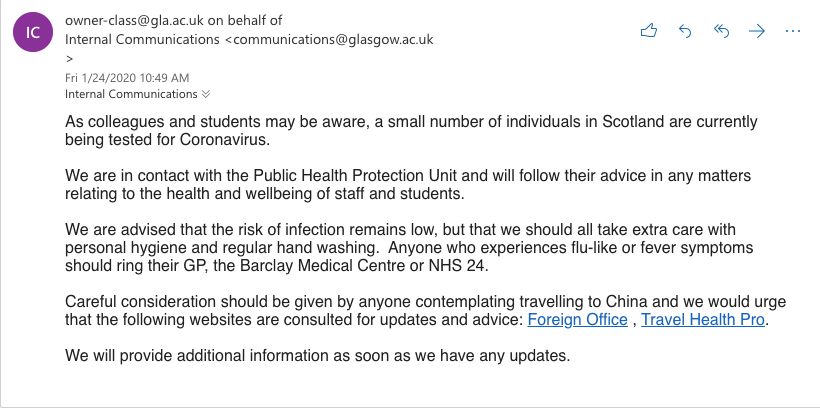Reply all to this email
The image size is (820, 408).
pyautogui.click(x=721, y=31)
